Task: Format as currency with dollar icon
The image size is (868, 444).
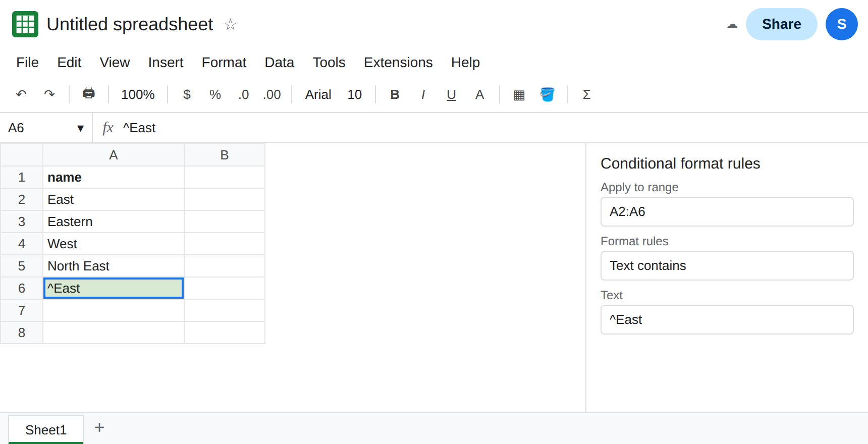Action: [187, 94]
